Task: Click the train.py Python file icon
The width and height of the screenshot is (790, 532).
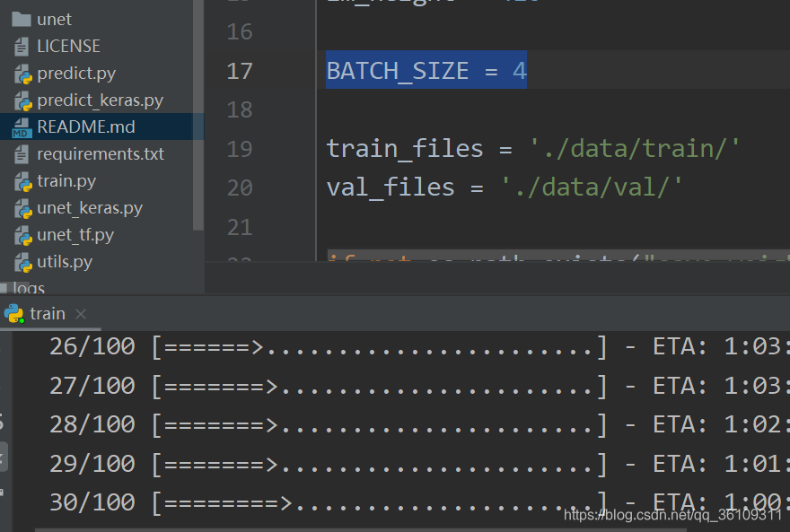Action: pos(22,182)
